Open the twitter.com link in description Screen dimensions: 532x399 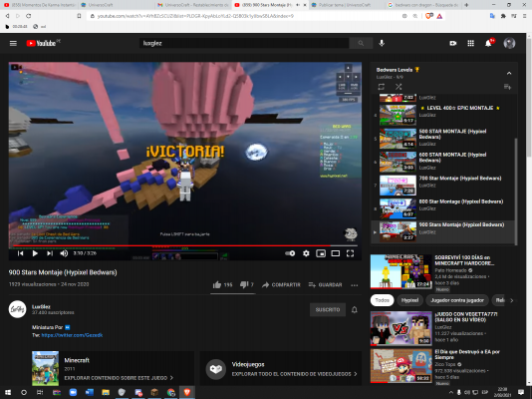pos(72,335)
